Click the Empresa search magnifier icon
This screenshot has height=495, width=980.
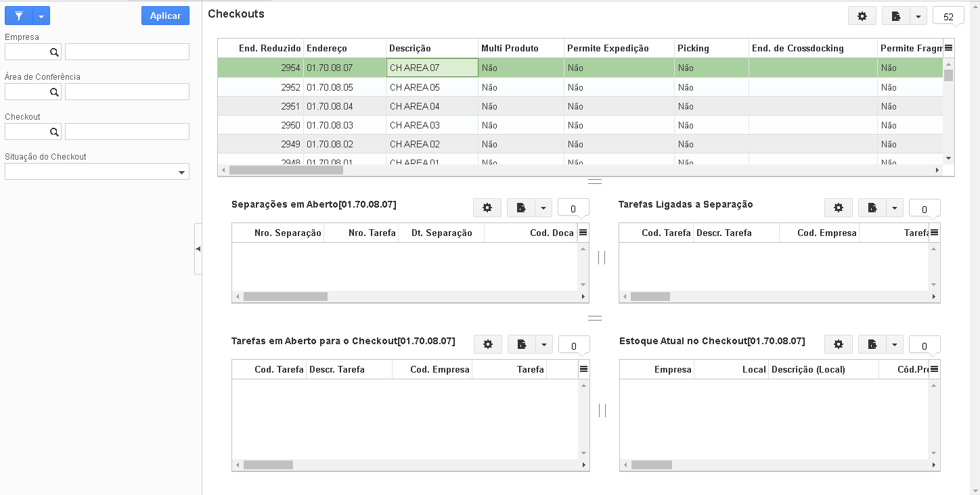coord(54,52)
